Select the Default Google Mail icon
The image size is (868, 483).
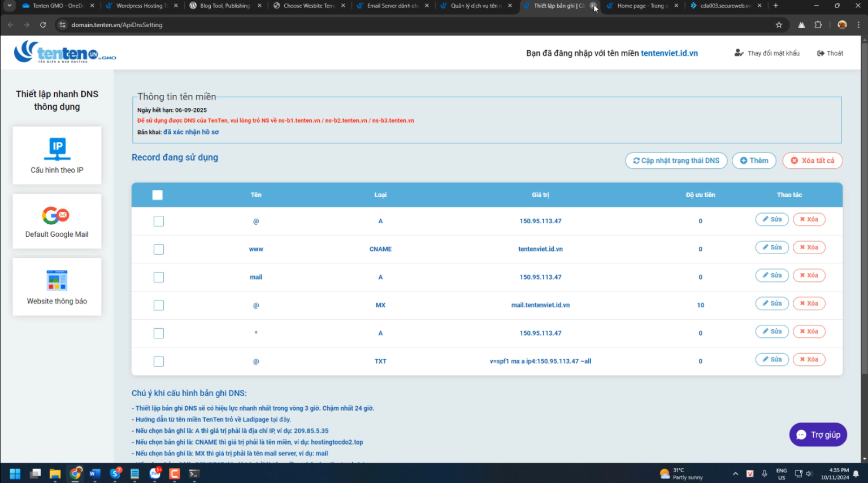pyautogui.click(x=56, y=216)
